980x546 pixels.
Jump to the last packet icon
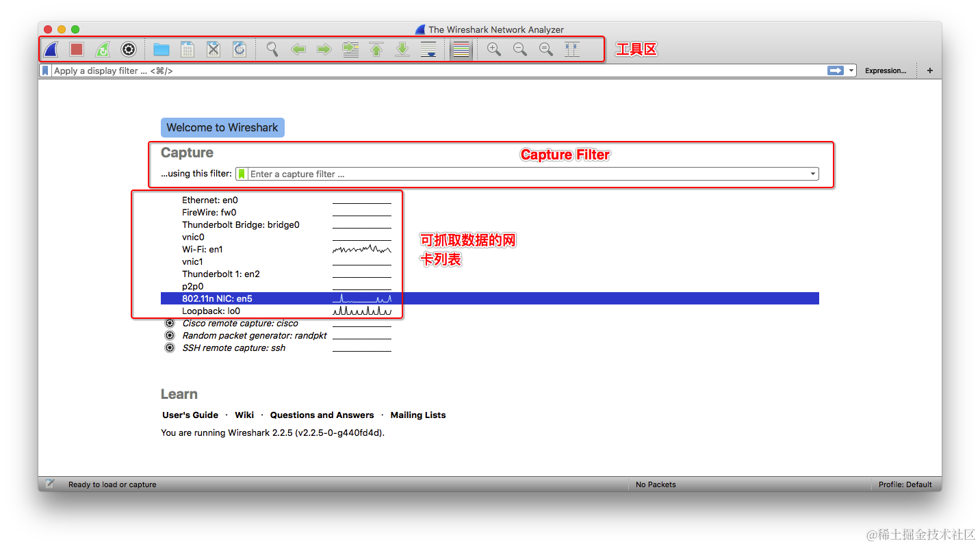[x=402, y=49]
